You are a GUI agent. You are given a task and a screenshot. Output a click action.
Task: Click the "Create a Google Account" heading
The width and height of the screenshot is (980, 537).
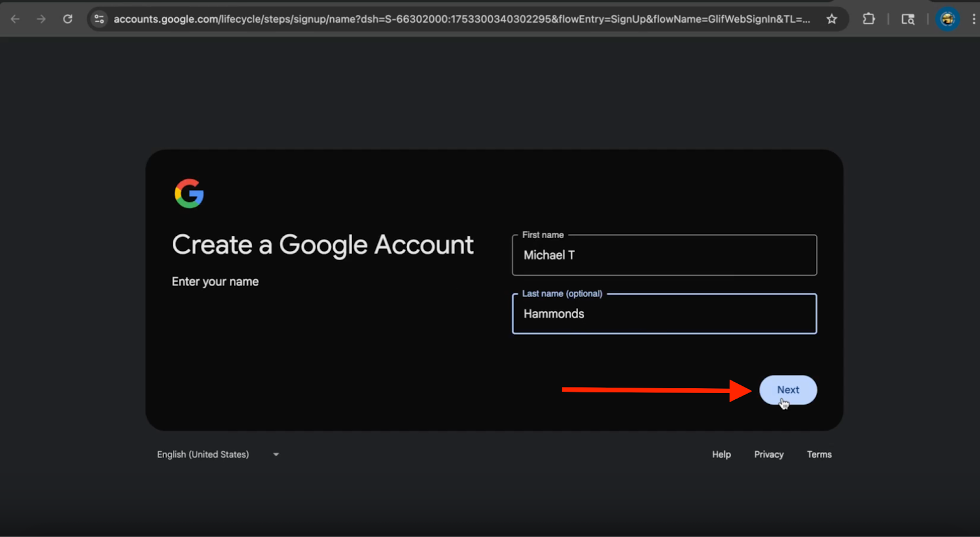point(323,245)
